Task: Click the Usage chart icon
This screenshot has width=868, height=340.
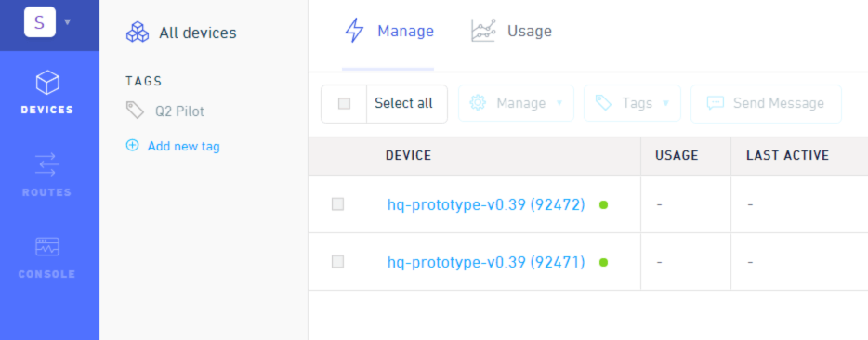Action: 483,31
